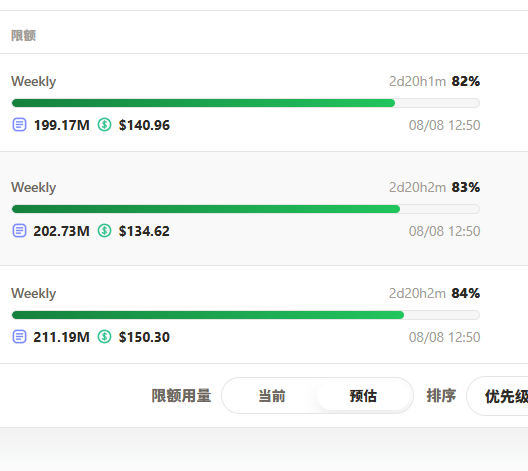The height and width of the screenshot is (471, 528).
Task: Click the token icon beside 202.73M
Action: [x=19, y=231]
